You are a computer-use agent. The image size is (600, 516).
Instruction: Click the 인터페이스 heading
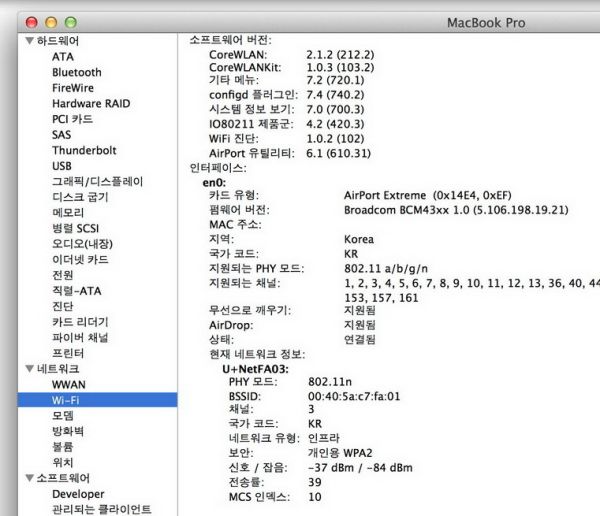[x=218, y=168]
